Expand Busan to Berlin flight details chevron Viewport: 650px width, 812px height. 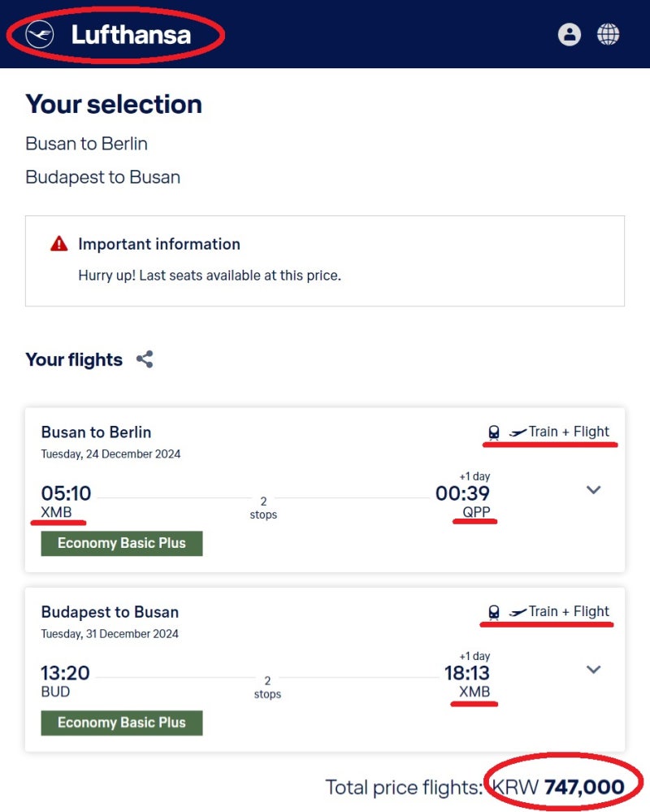594,489
